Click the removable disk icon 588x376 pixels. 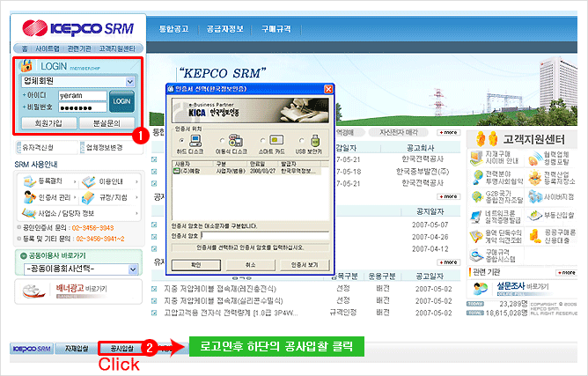[236, 140]
